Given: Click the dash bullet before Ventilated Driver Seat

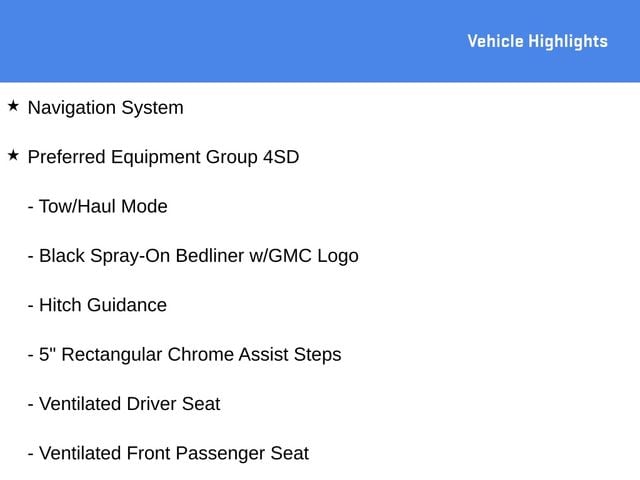Looking at the screenshot, I should tap(31, 405).
